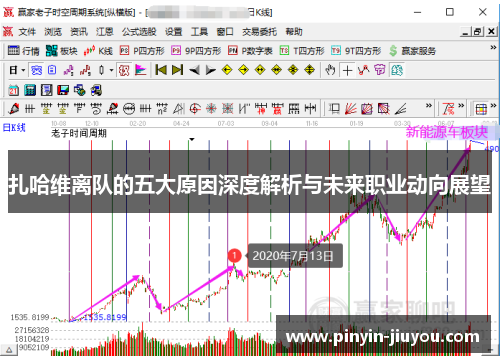This screenshot has width=500, height=362.
Task: Open the P数字表 number table
Action: coord(250,51)
